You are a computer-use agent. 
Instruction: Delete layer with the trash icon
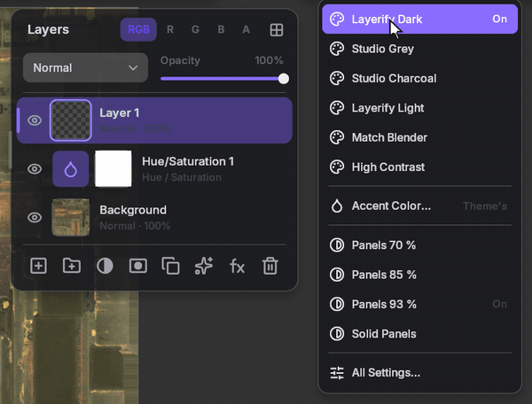point(270,266)
